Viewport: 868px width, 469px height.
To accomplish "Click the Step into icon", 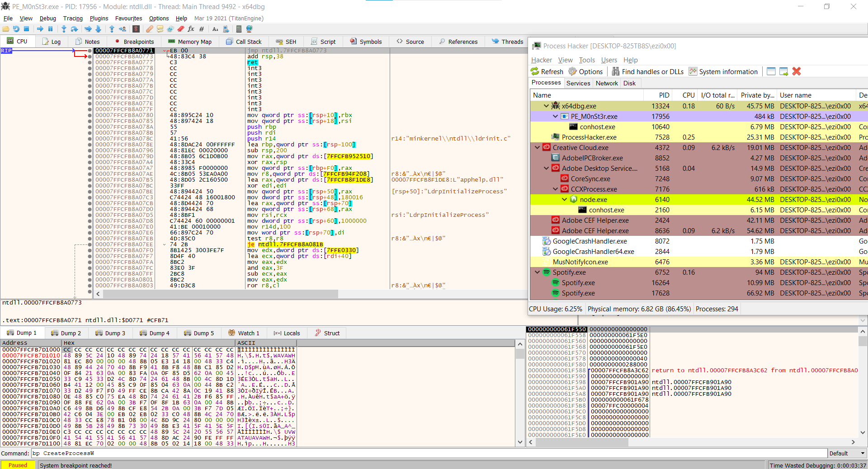I will pyautogui.click(x=64, y=29).
